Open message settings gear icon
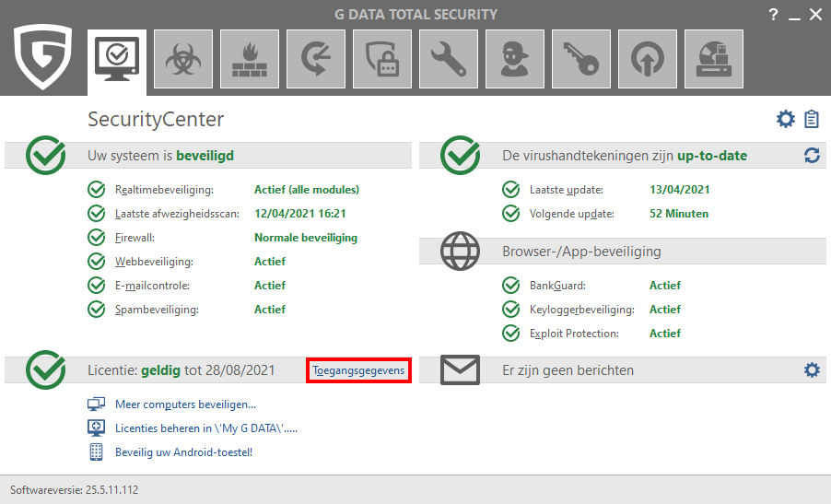The width and height of the screenshot is (831, 504). click(812, 369)
